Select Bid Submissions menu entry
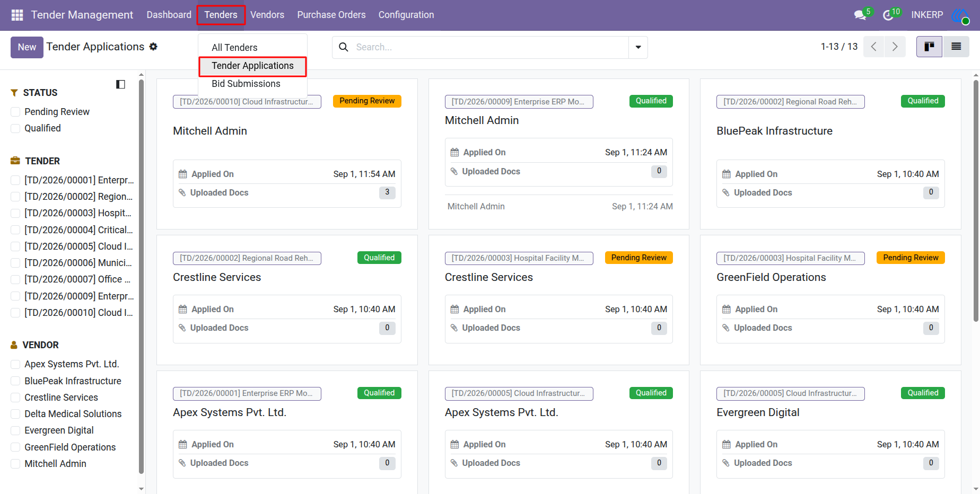Screen dimensions: 980x494 tap(246, 84)
